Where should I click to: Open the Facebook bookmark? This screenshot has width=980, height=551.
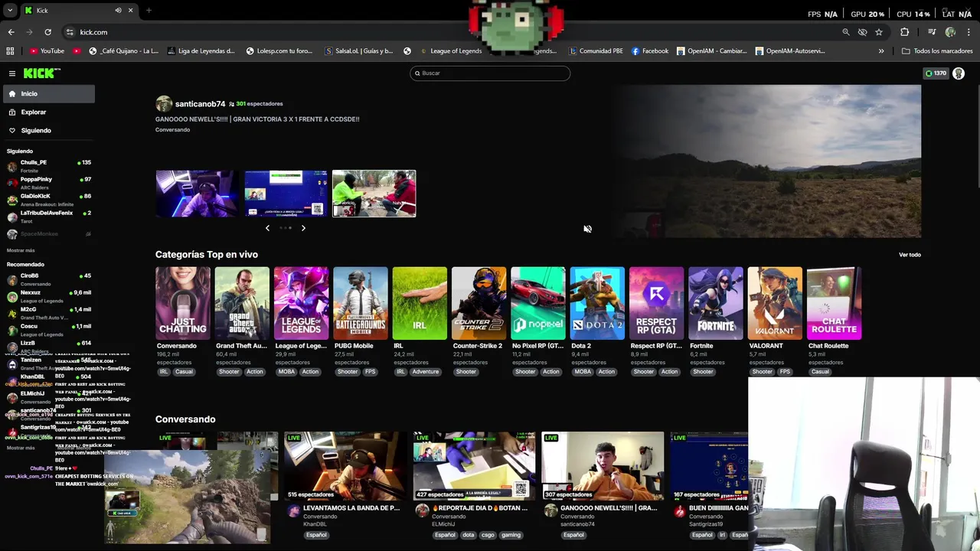click(650, 51)
